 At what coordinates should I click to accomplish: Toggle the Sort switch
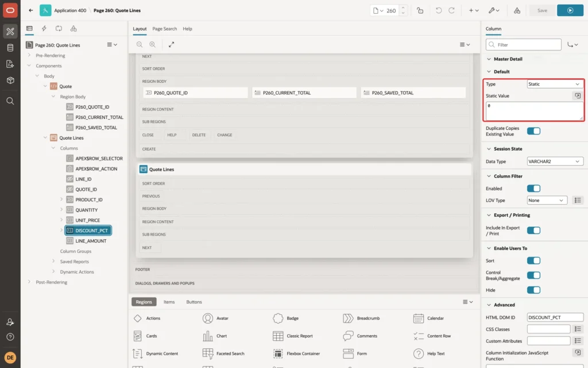pos(533,260)
